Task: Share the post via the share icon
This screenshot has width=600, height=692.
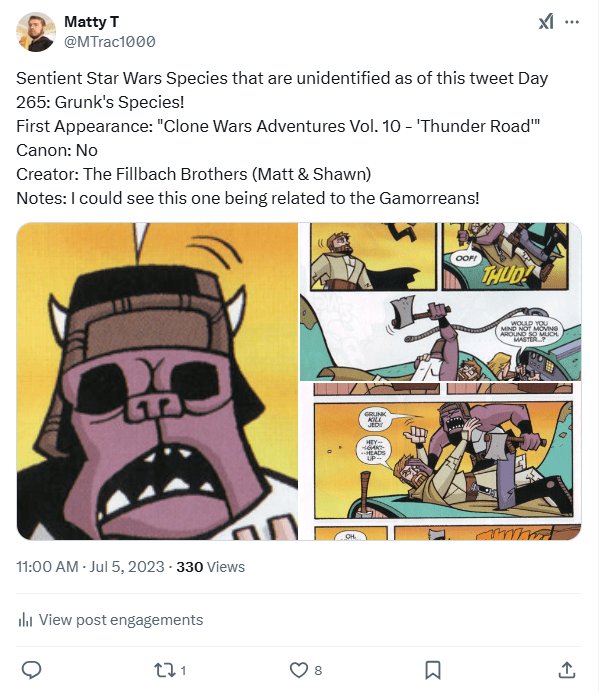Action: 566,669
